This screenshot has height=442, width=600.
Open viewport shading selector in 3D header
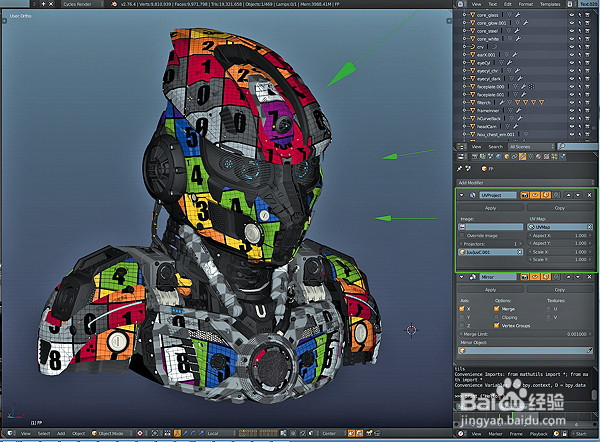click(140, 433)
